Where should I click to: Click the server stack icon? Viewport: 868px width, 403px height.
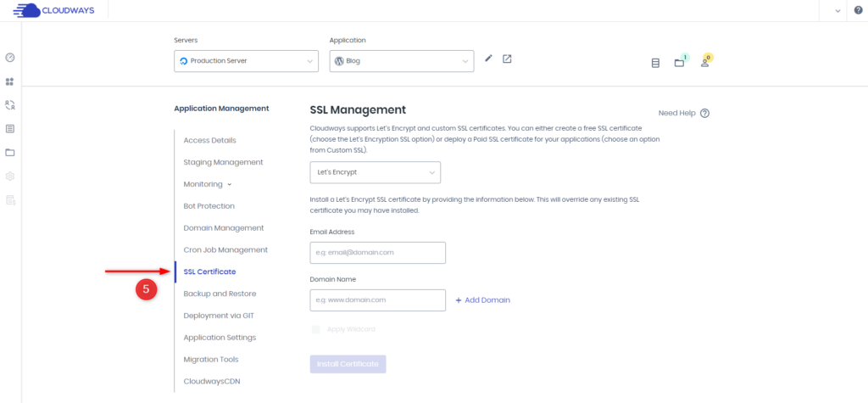coord(655,63)
